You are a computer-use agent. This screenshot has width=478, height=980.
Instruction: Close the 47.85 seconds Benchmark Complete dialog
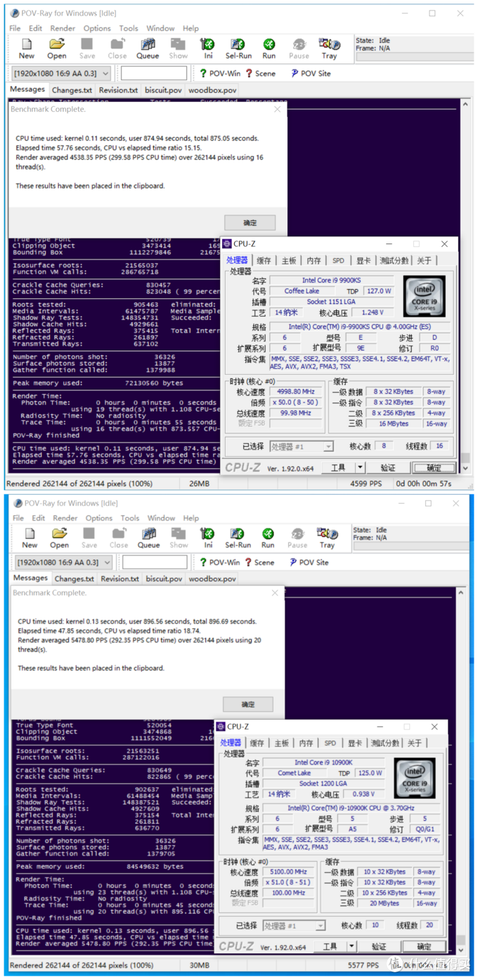[275, 593]
